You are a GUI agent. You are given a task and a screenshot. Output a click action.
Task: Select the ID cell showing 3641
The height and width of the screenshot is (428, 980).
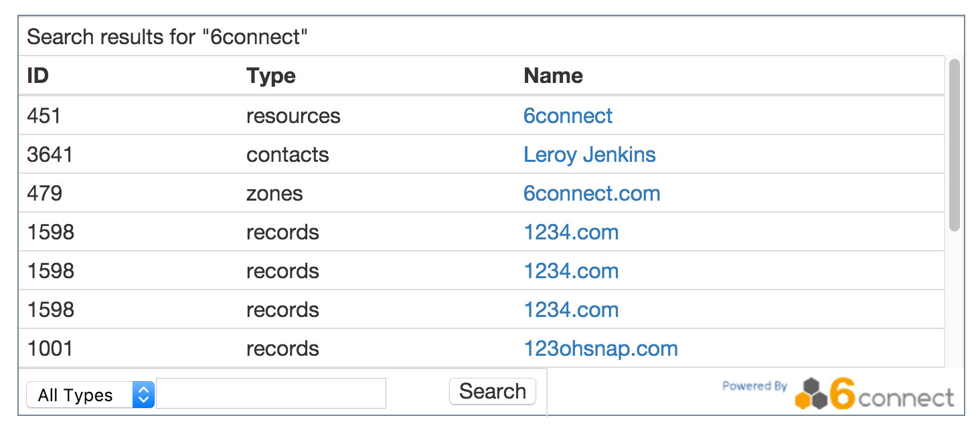(x=50, y=154)
